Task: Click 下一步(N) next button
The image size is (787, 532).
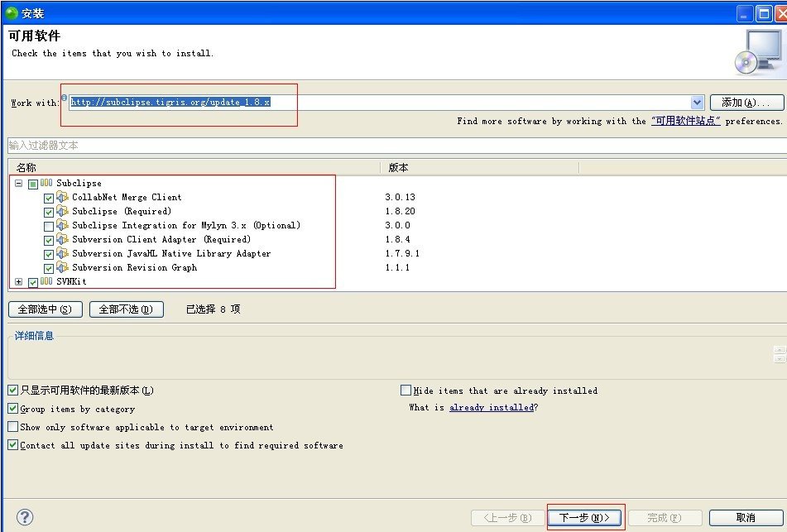Action: coord(584,517)
